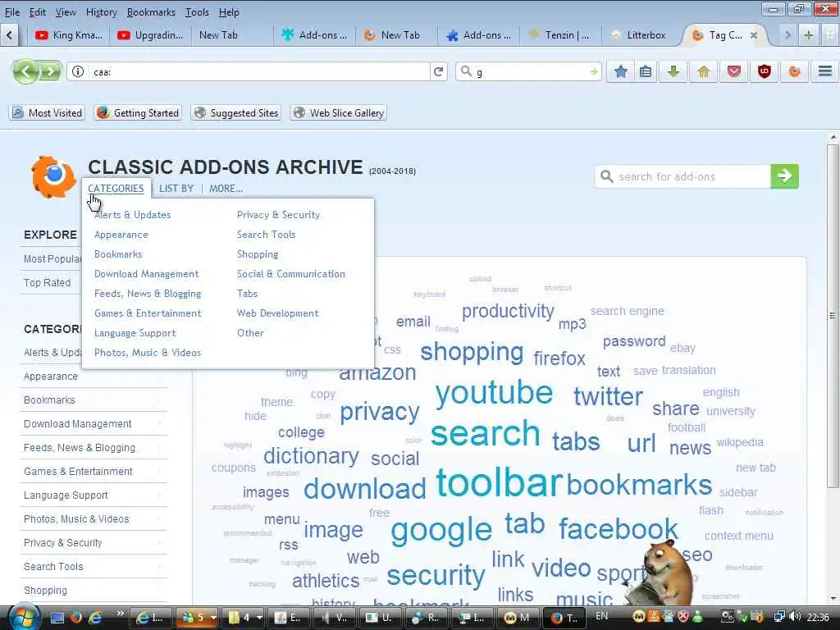The height and width of the screenshot is (630, 840).
Task: Open Getting Started bookmark
Action: tap(138, 112)
